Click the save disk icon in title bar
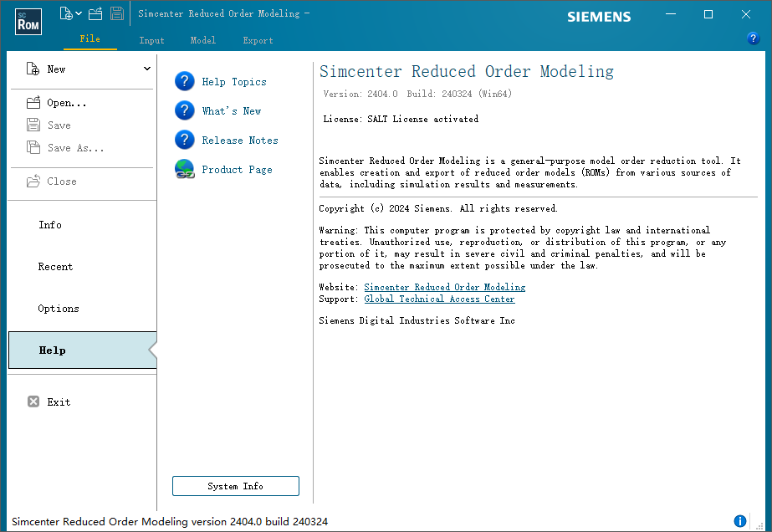Image resolution: width=772 pixels, height=532 pixels. coord(117,13)
